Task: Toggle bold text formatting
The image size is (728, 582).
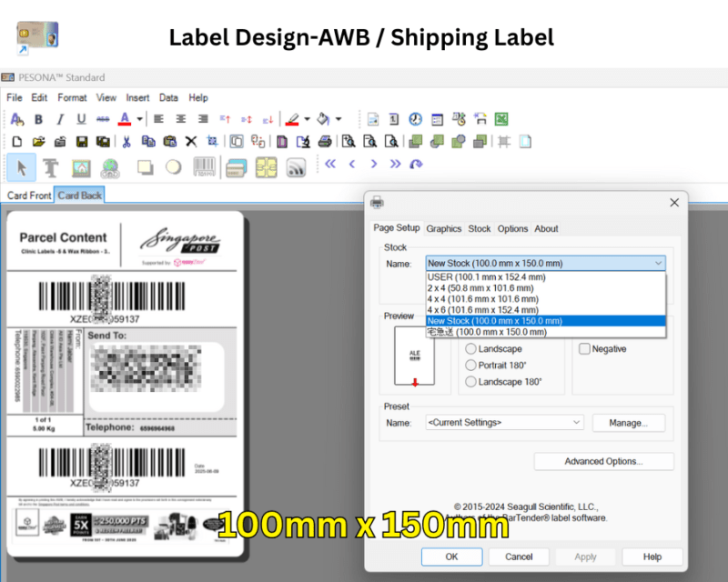Action: 37,119
